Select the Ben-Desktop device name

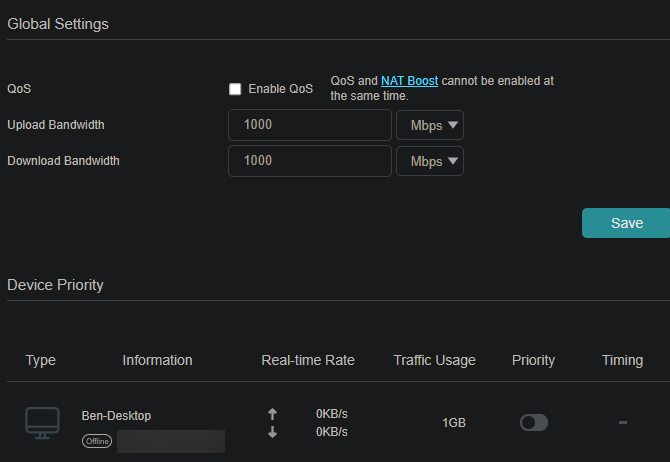pyautogui.click(x=116, y=415)
